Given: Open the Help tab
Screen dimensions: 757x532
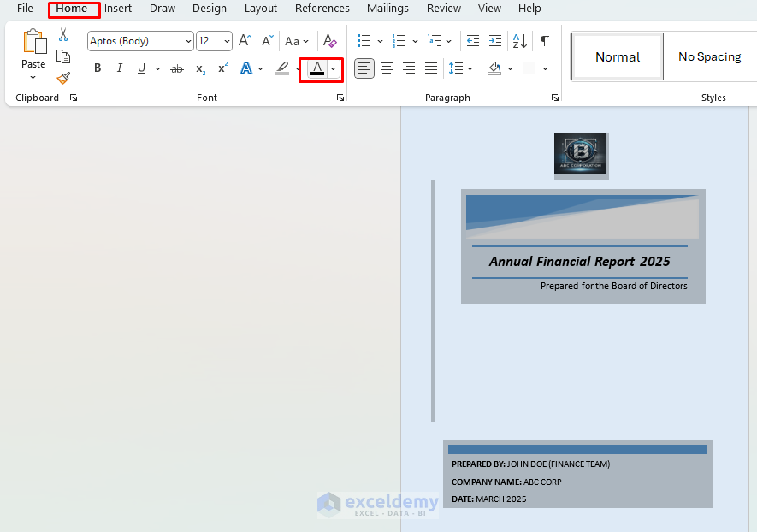Looking at the screenshot, I should point(529,9).
